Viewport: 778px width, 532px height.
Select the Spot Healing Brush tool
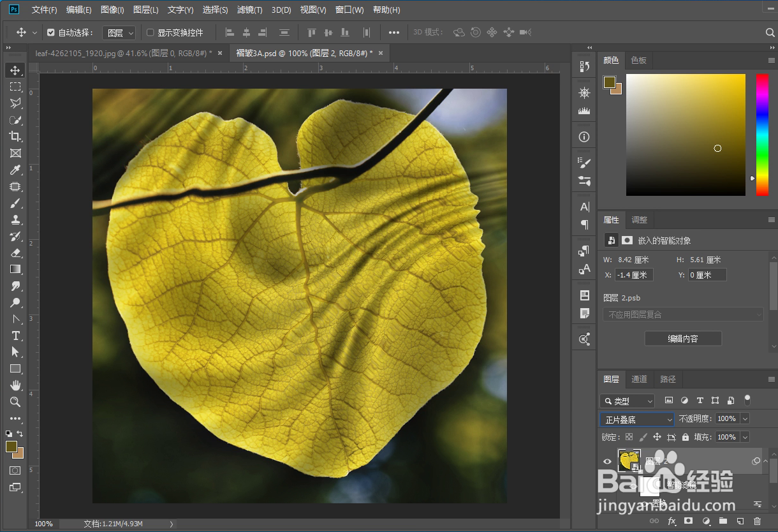[x=15, y=186]
